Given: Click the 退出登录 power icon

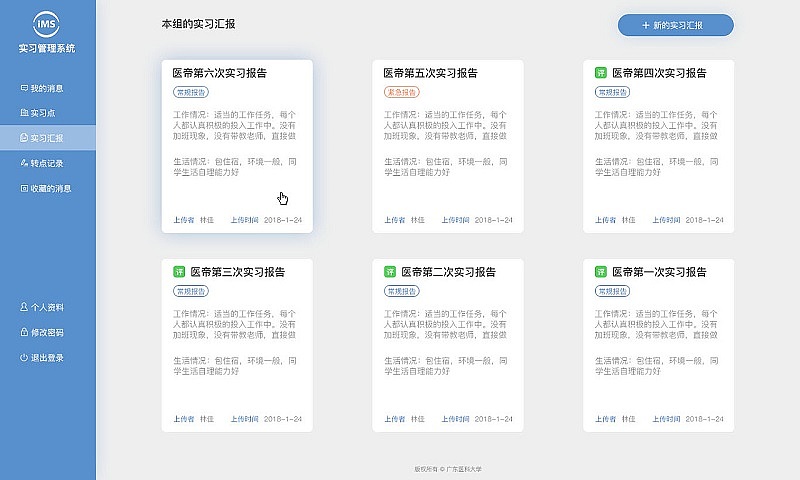Looking at the screenshot, I should click(x=24, y=358).
